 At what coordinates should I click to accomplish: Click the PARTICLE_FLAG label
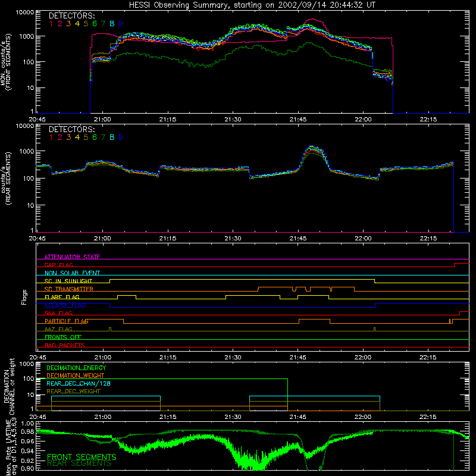tap(67, 321)
